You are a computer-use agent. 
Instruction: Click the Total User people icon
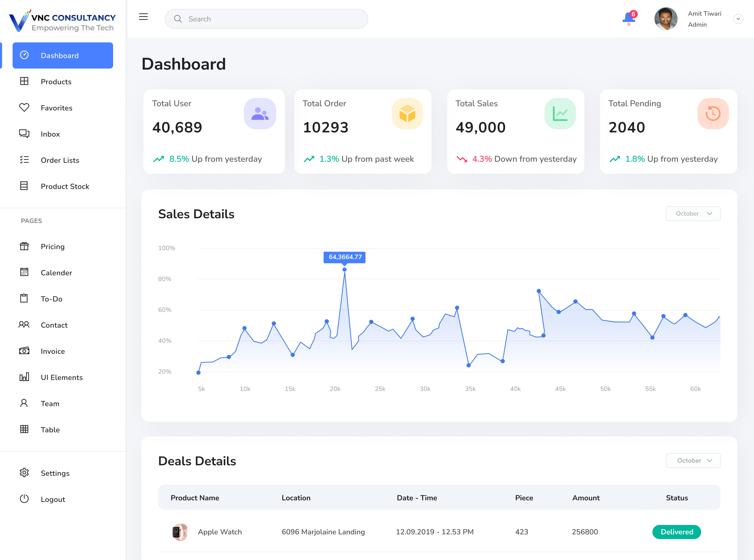(260, 114)
